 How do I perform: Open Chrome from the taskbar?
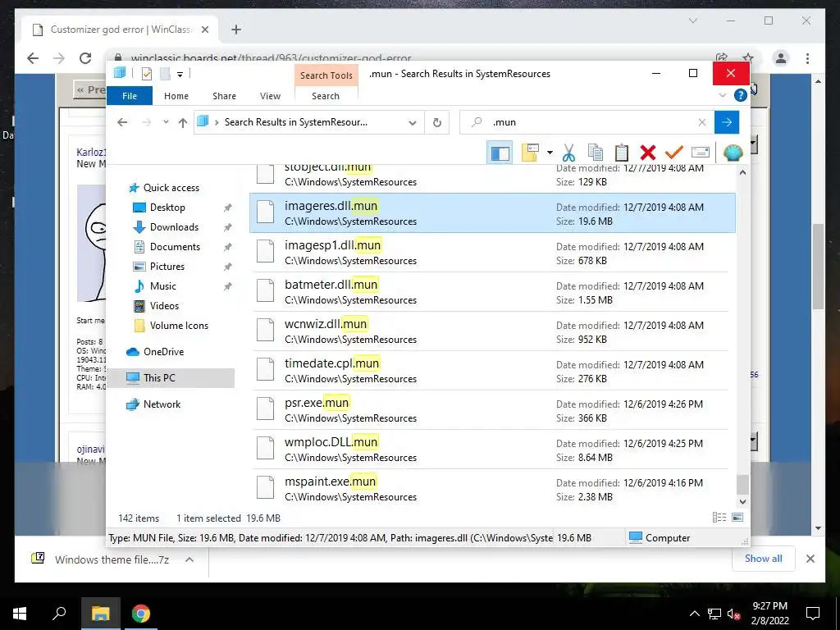pos(141,614)
